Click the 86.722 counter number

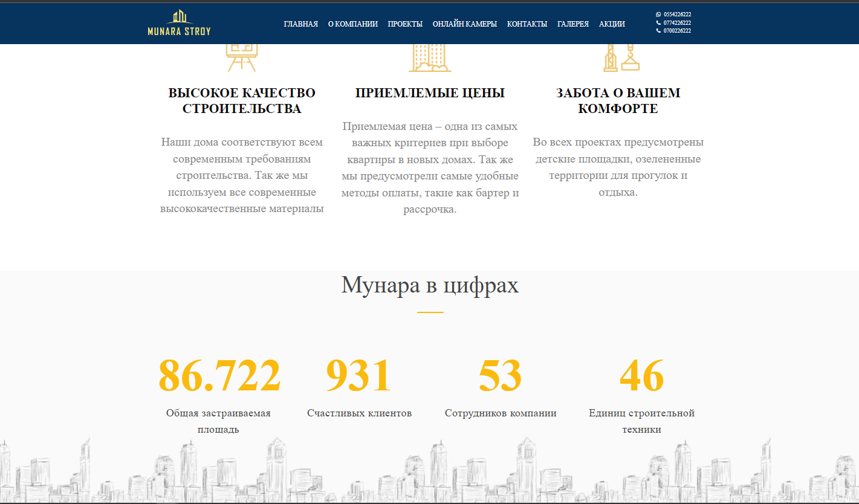[219, 375]
